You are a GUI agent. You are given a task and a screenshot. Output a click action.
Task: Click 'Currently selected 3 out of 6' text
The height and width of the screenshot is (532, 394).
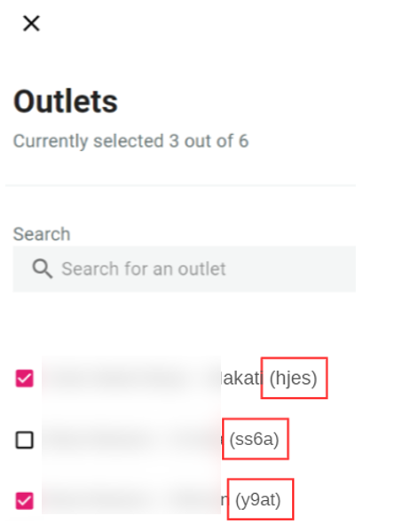pyautogui.click(x=130, y=141)
